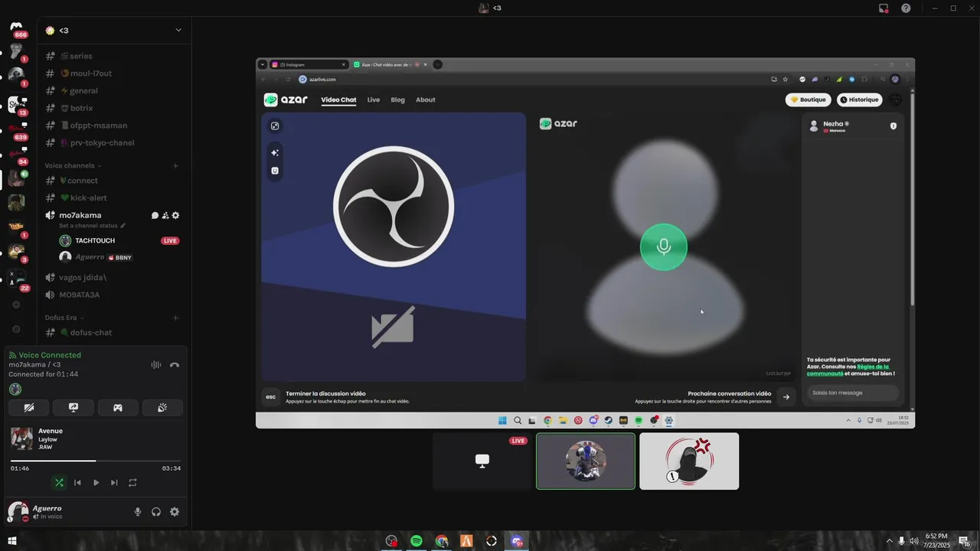Toggle screen sharing in voice panel
The height and width of the screenshot is (551, 980).
(x=73, y=408)
